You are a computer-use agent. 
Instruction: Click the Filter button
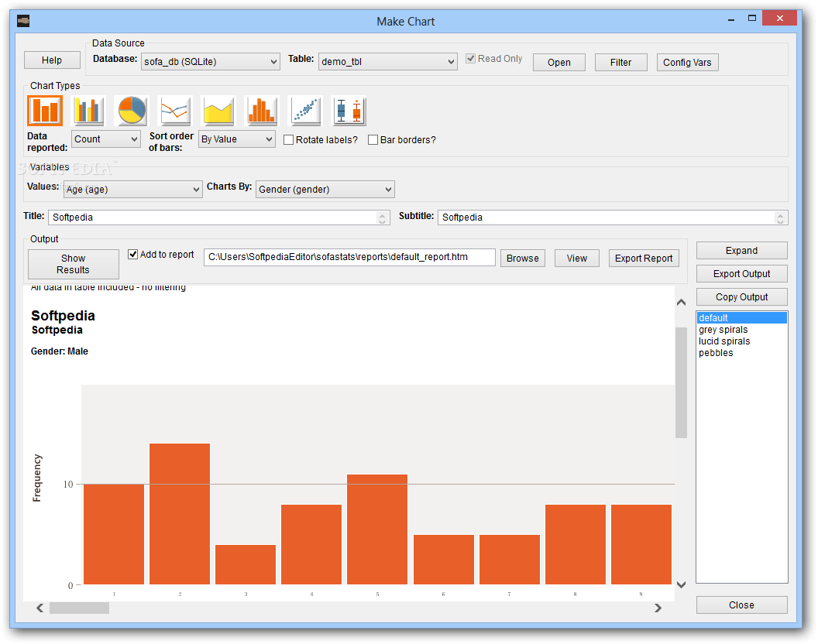620,62
